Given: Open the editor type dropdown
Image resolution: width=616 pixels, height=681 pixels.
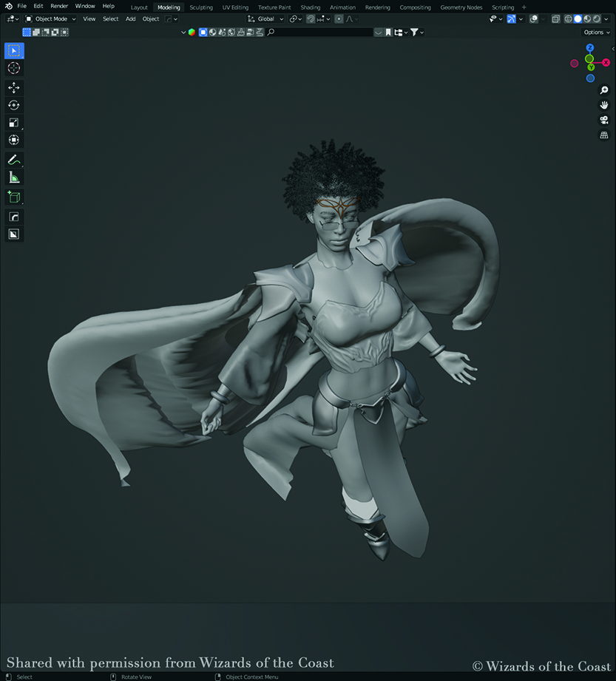Looking at the screenshot, I should click(12, 19).
